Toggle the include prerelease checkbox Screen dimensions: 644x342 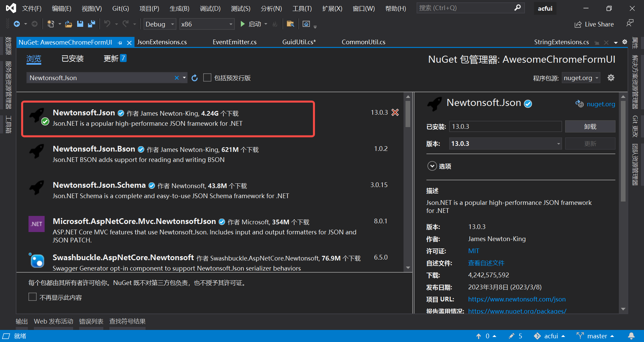[207, 77]
